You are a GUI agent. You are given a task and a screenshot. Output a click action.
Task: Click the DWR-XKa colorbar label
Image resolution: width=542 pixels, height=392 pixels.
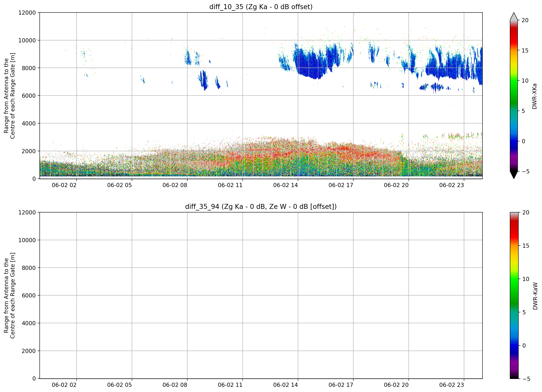535,96
